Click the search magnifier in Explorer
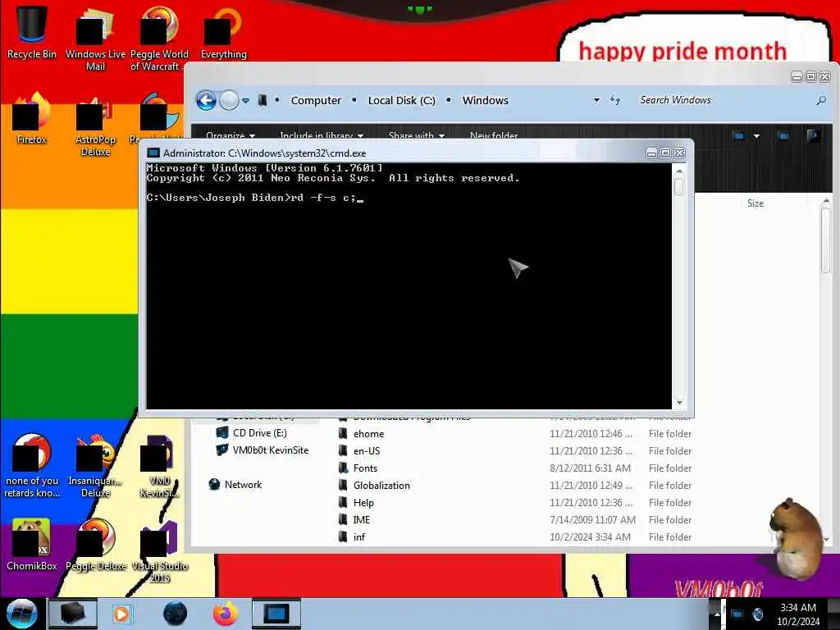The height and width of the screenshot is (630, 840). click(820, 100)
